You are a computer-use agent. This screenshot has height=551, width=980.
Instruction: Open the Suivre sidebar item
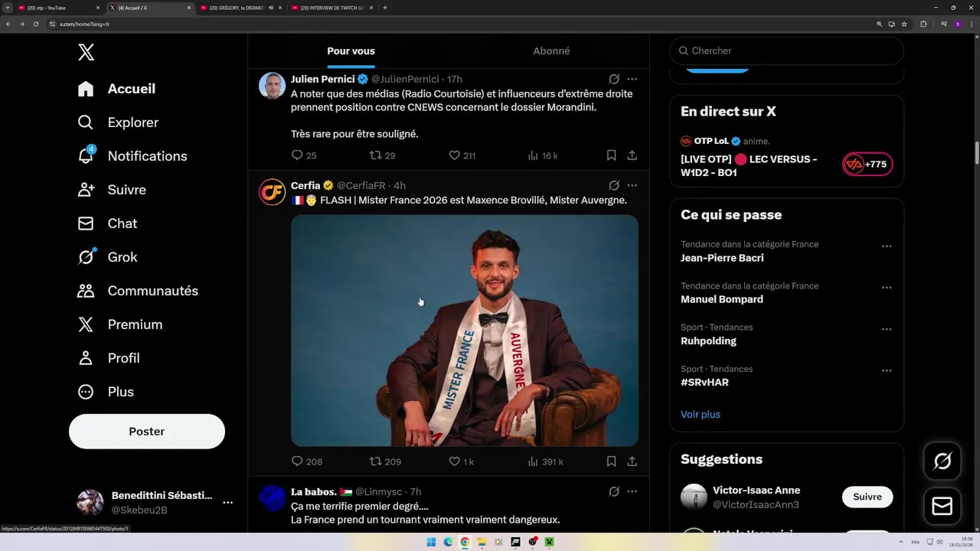pyautogui.click(x=112, y=190)
